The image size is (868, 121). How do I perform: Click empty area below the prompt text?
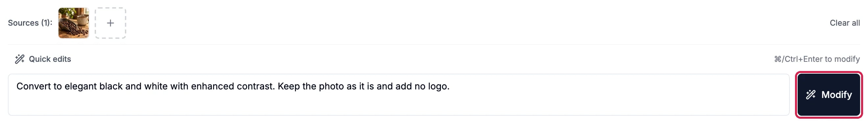398,105
